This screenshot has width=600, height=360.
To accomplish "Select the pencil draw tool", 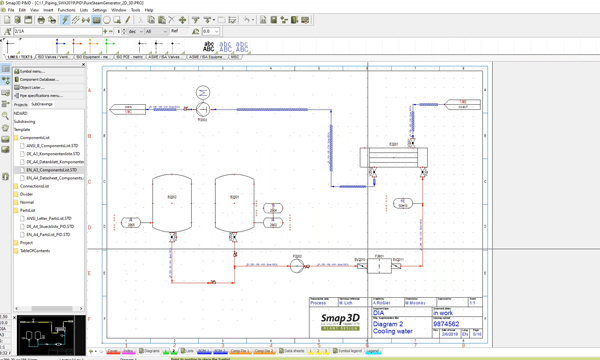I will [x=128, y=20].
